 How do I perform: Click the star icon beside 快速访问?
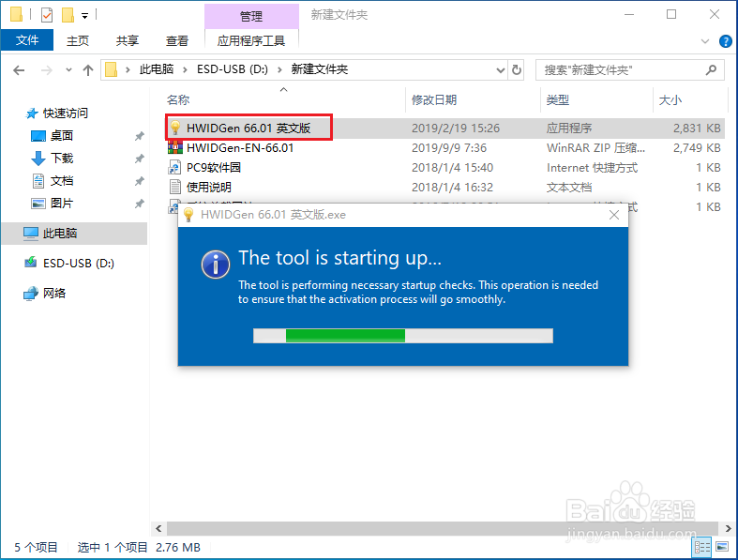(32, 114)
